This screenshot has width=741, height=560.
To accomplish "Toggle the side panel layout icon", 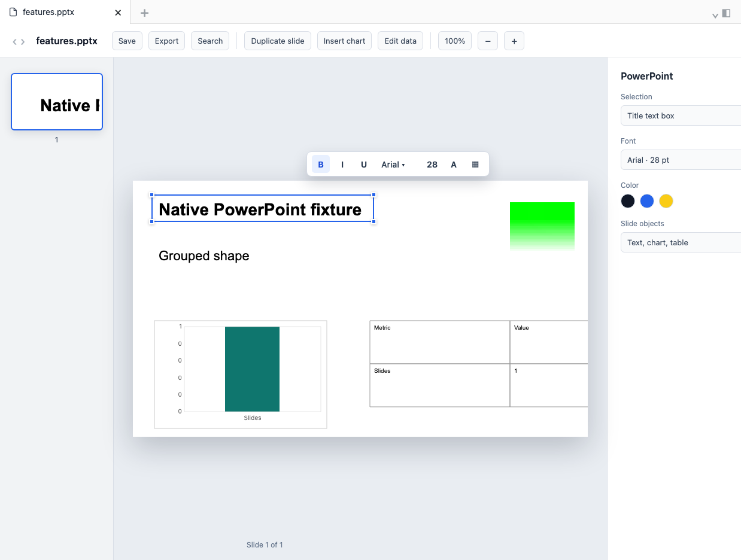I will click(x=726, y=13).
